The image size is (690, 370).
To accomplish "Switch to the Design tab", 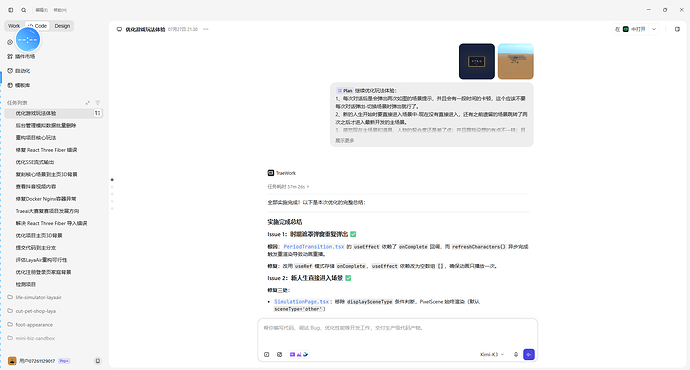I will 62,26.
